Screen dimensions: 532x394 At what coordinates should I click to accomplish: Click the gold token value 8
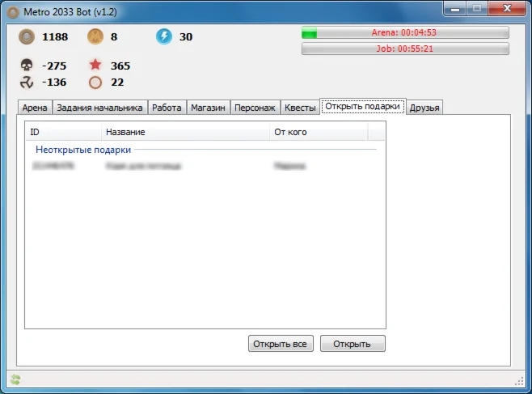[114, 36]
